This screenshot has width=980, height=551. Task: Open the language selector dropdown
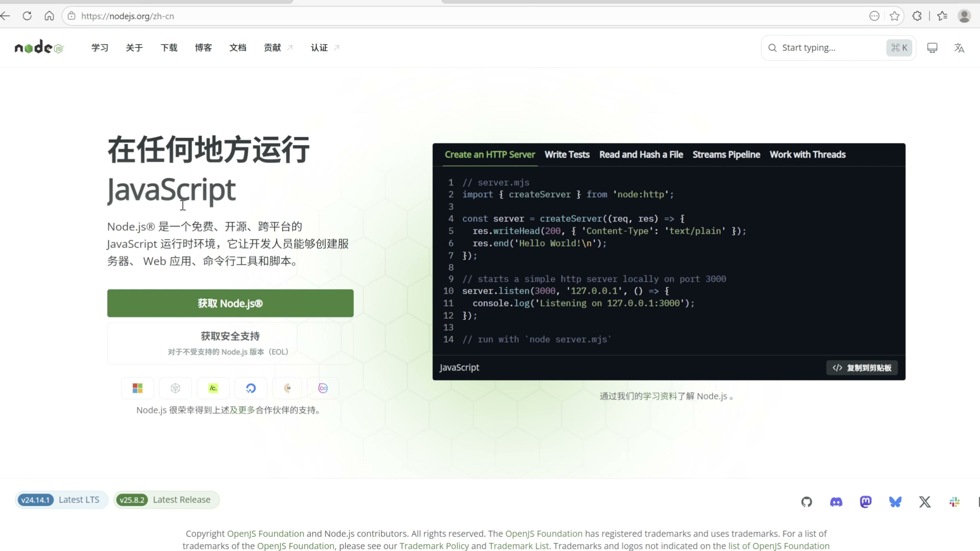click(x=959, y=48)
